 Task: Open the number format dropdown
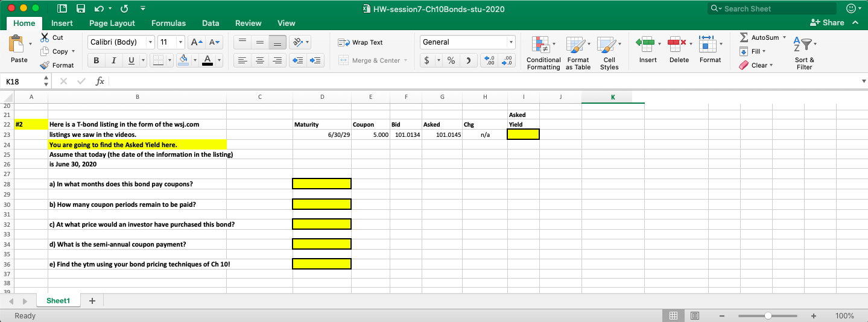[x=512, y=42]
